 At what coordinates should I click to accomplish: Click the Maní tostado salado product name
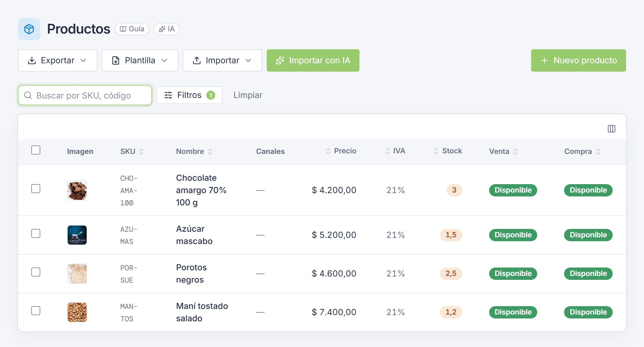[x=202, y=312]
